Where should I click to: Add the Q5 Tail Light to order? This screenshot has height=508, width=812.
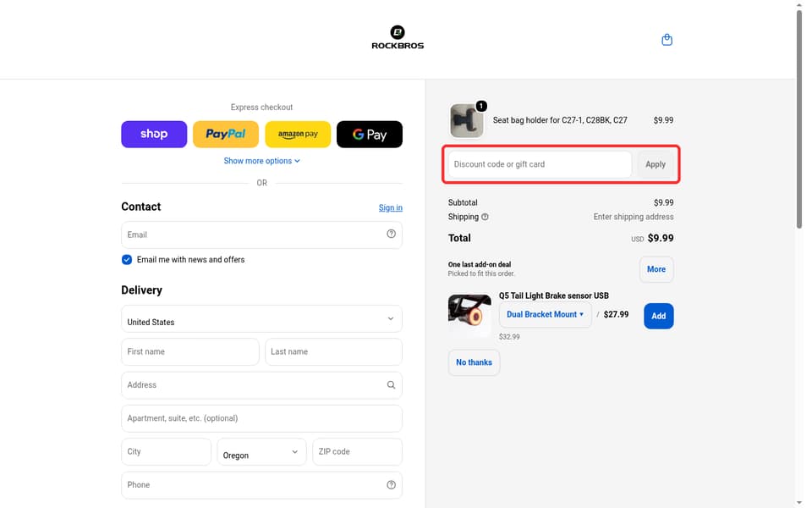point(658,316)
